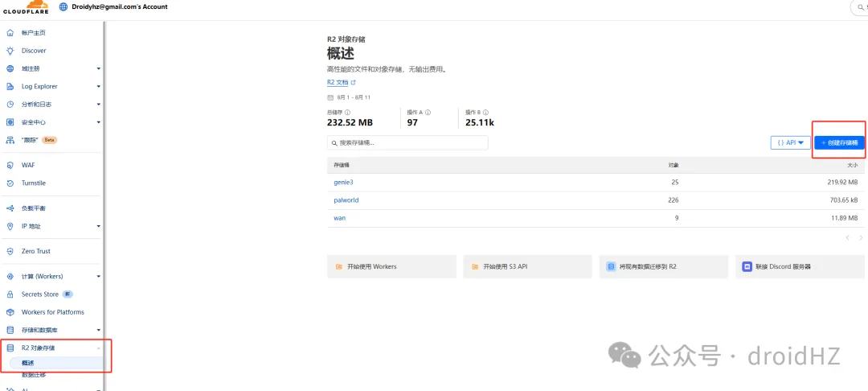Click the 搜索存储桶 search field

click(407, 142)
